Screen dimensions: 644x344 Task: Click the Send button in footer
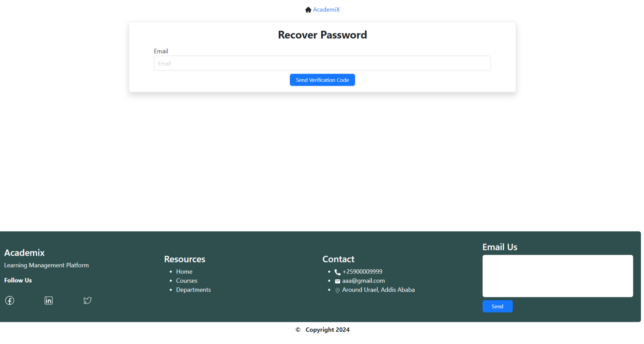click(497, 306)
